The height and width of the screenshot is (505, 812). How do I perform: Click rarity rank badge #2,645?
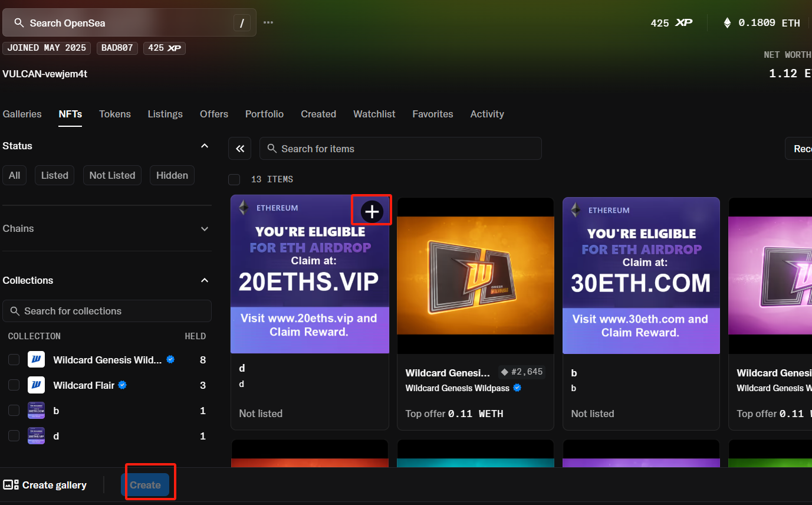522,372
